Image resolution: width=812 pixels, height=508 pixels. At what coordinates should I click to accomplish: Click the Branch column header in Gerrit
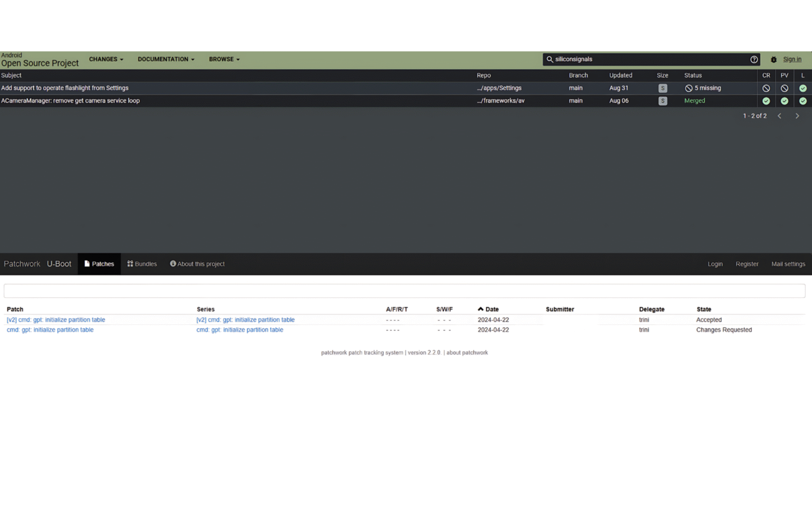click(x=578, y=75)
